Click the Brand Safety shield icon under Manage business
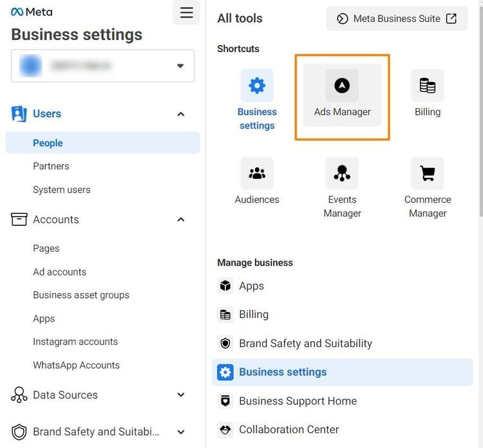Viewport: 483px width, 448px height. click(x=225, y=343)
